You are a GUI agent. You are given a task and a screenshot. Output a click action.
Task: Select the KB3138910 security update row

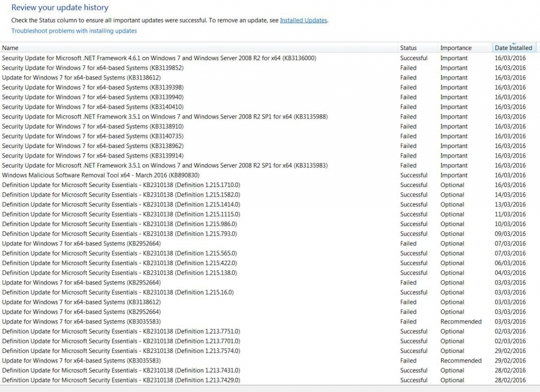point(93,126)
